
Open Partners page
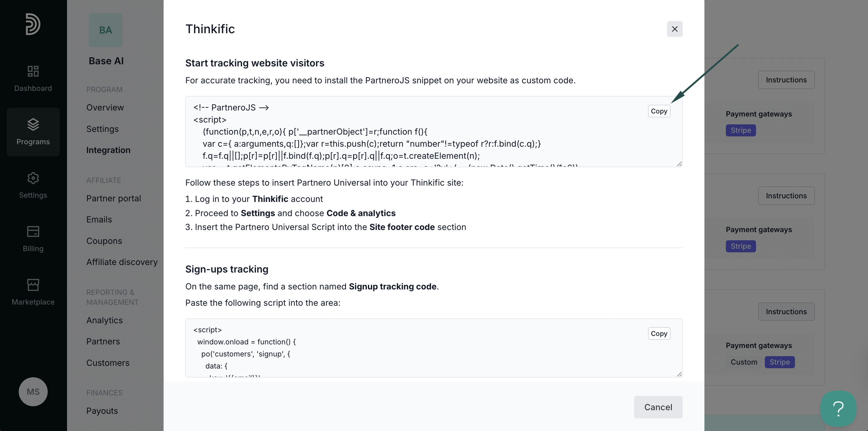(x=103, y=341)
